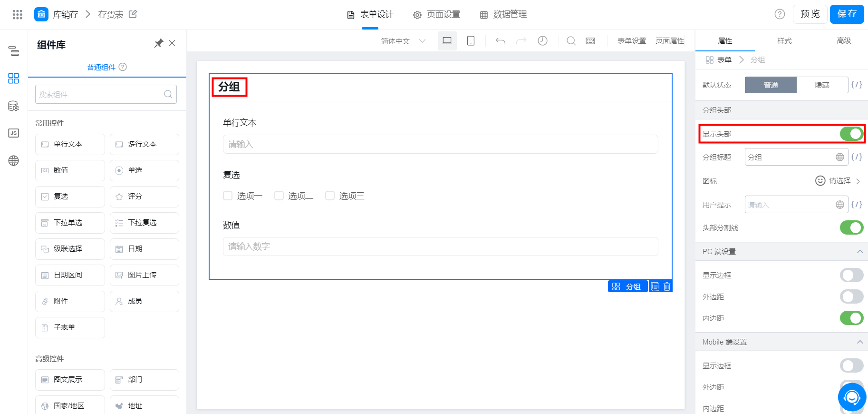Switch to desktop preview mode
The width and height of the screenshot is (868, 414).
(447, 41)
